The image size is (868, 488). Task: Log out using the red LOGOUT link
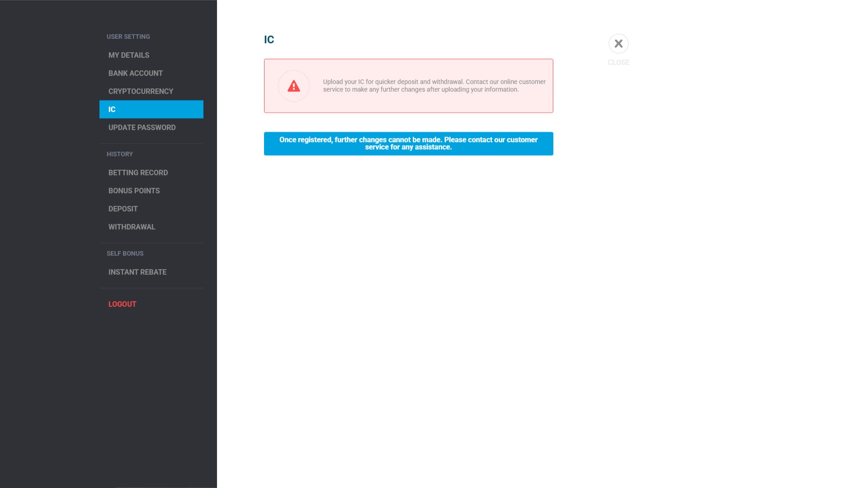click(122, 304)
